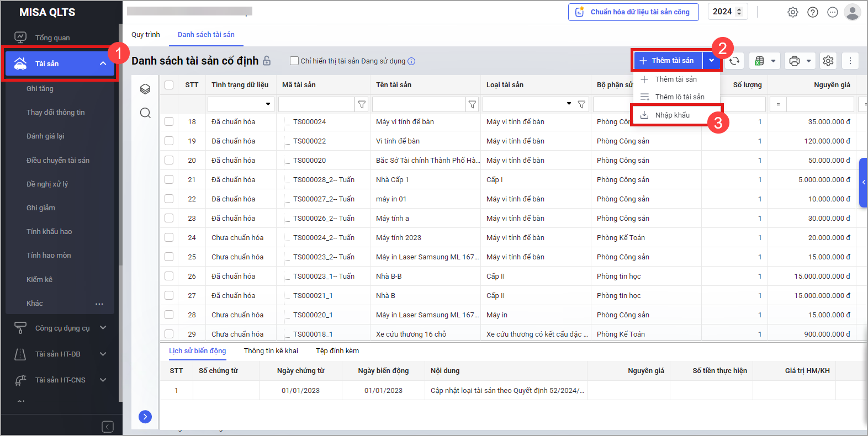Click the user avatar icon
The width and height of the screenshot is (868, 436).
tap(853, 12)
